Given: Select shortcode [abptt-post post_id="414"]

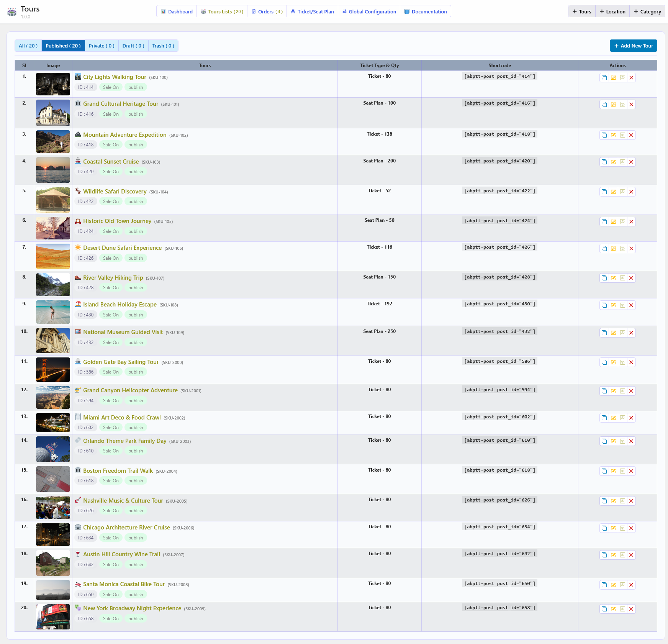Looking at the screenshot, I should (x=499, y=76).
